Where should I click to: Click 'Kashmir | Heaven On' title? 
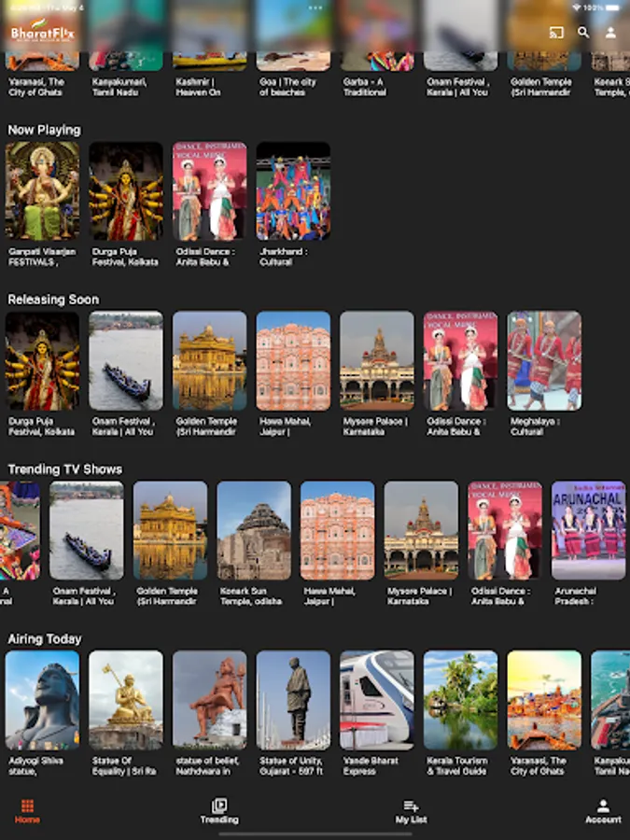pos(198,87)
